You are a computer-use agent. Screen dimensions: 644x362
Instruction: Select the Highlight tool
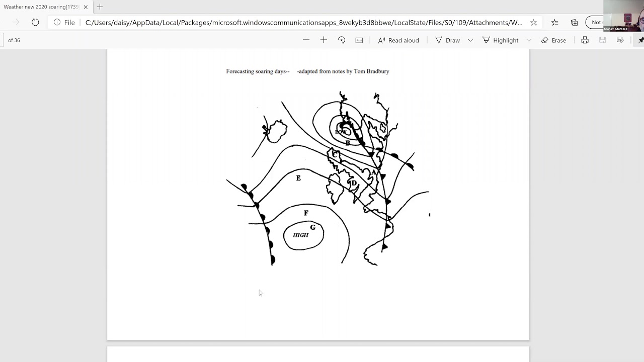(501, 40)
